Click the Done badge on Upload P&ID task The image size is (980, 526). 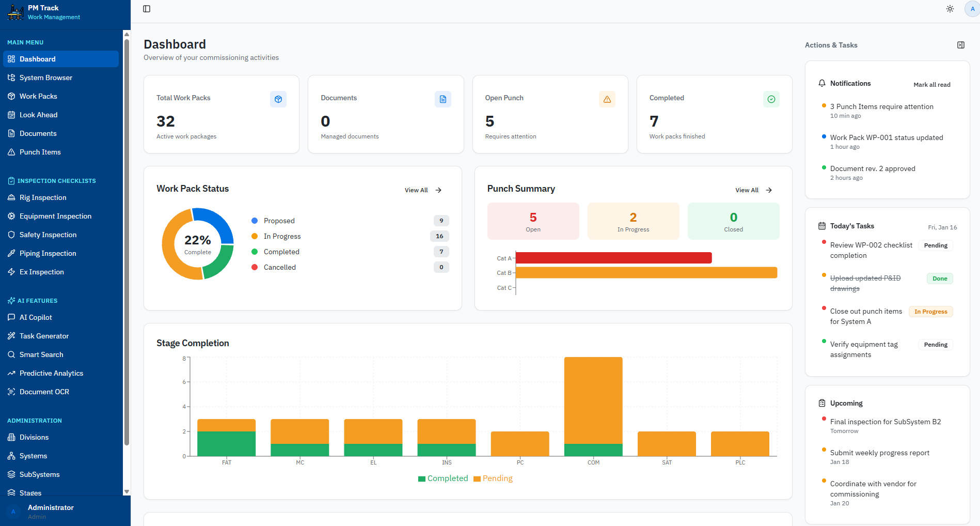940,279
